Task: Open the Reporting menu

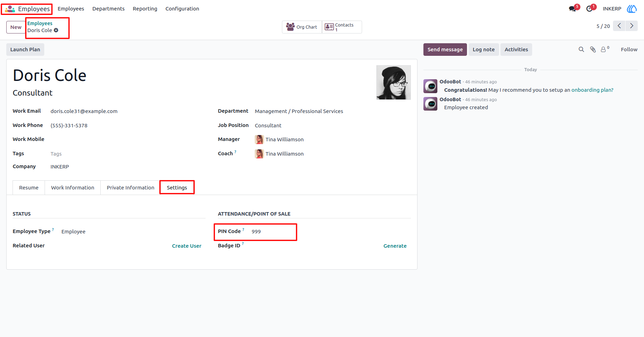Action: click(x=145, y=9)
